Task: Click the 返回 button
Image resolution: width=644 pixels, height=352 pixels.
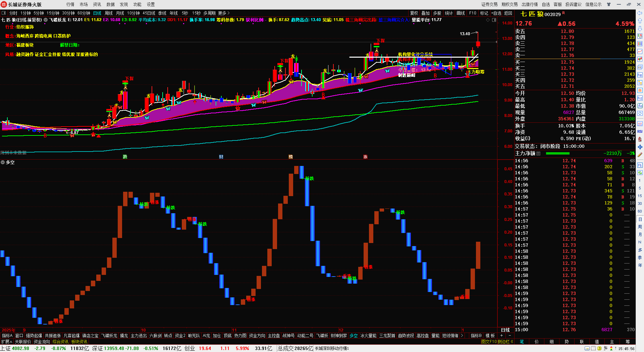Action: click(508, 13)
